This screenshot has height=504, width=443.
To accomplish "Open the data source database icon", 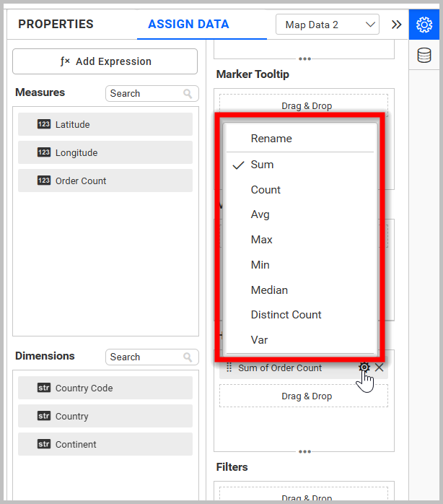I will pos(424,56).
